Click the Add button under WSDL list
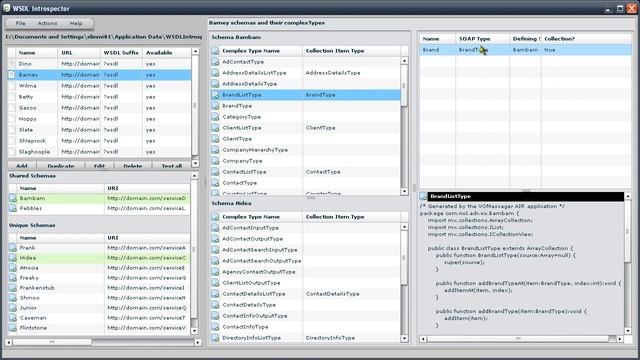The width and height of the screenshot is (640, 360). (22, 166)
